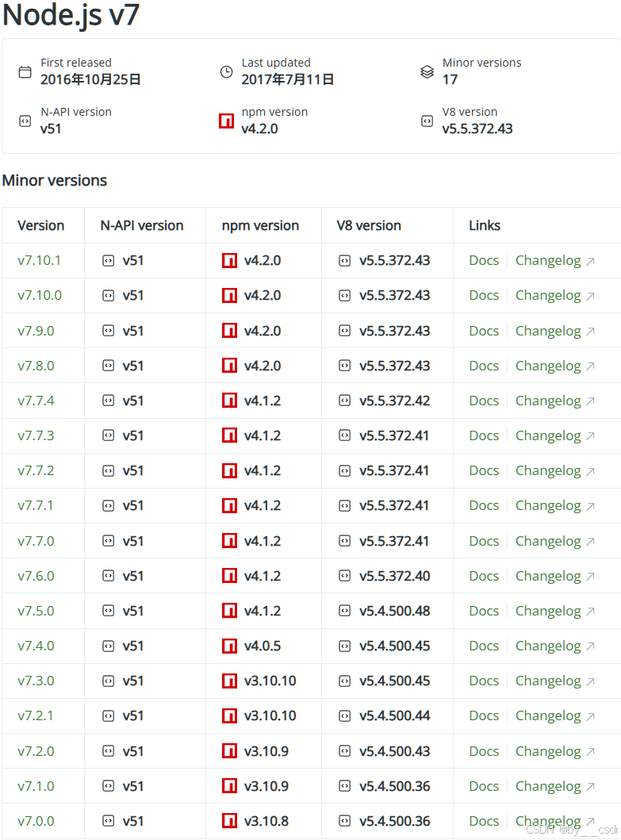Open Docs for v7.0.0
The height and width of the screenshot is (840, 621).
484,821
